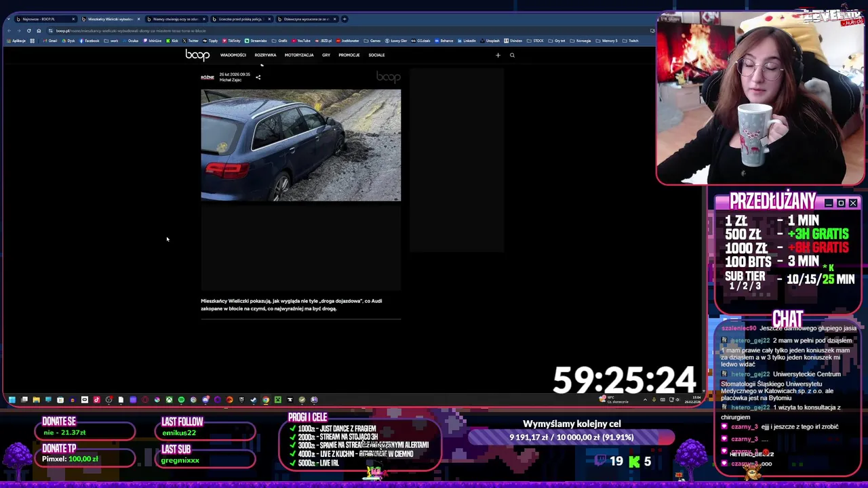
Task: Open the ROZRYWKA menu section
Action: pyautogui.click(x=265, y=55)
